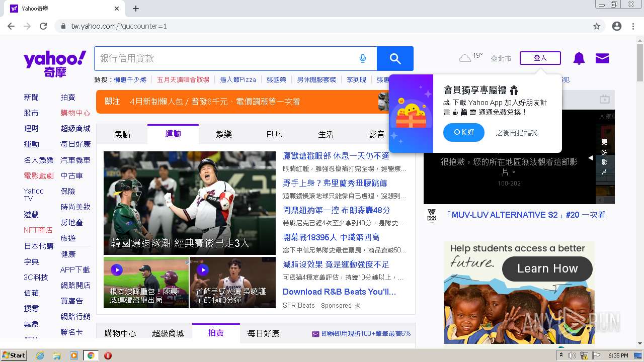644x362 pixels.
Task: Open 新聞 in the left sidebar
Action: coord(31,97)
